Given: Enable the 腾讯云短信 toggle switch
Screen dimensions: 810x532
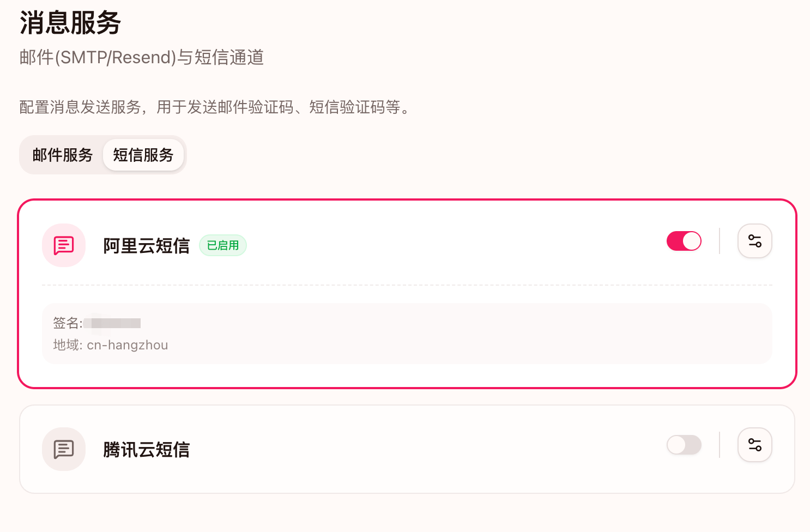Looking at the screenshot, I should click(x=684, y=445).
